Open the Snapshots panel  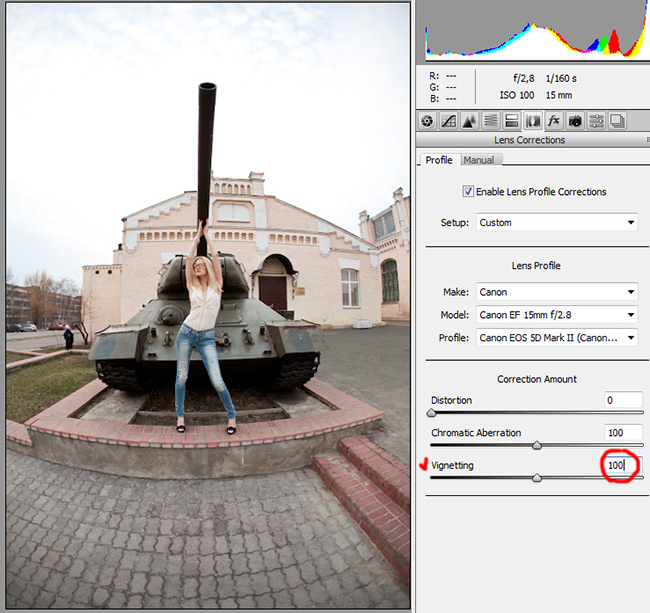(617, 121)
